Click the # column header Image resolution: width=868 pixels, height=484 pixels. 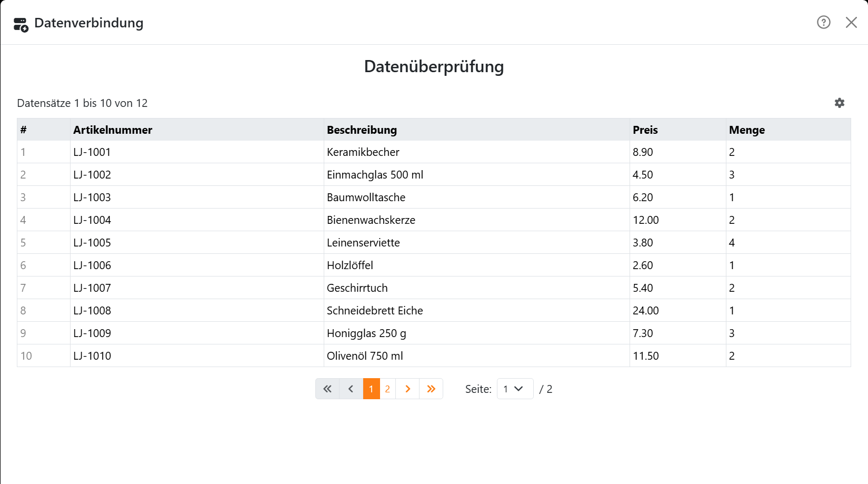coord(44,130)
